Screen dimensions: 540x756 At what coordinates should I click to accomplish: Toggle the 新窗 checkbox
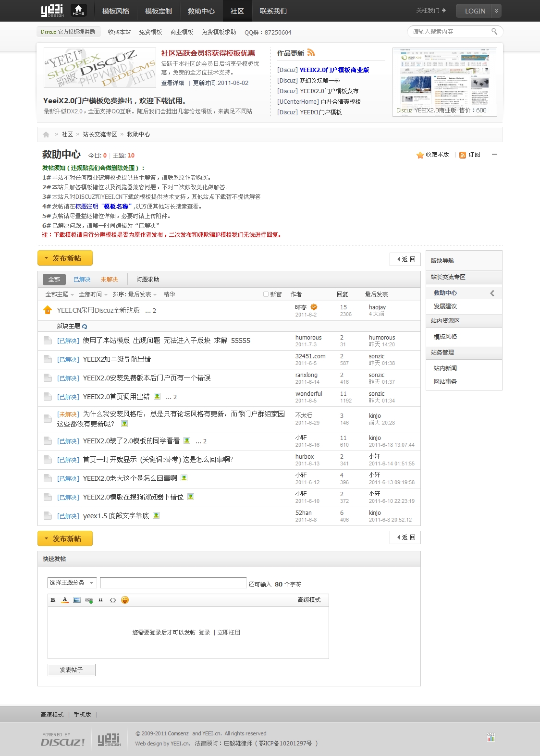pos(266,294)
